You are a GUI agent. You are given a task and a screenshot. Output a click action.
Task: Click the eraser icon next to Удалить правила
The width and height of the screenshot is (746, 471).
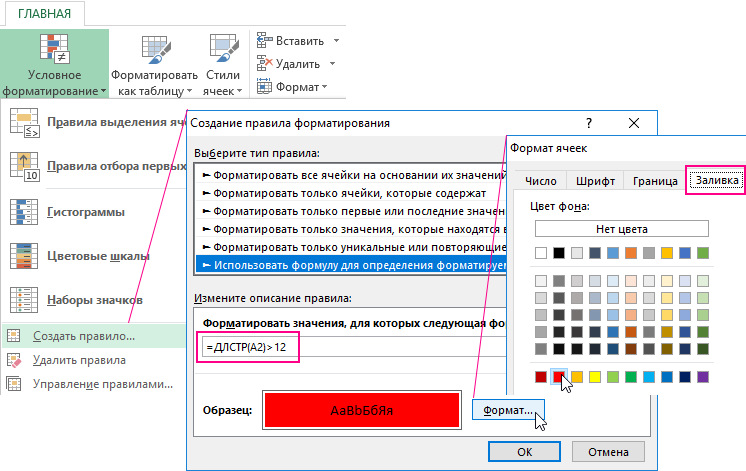coord(14,360)
